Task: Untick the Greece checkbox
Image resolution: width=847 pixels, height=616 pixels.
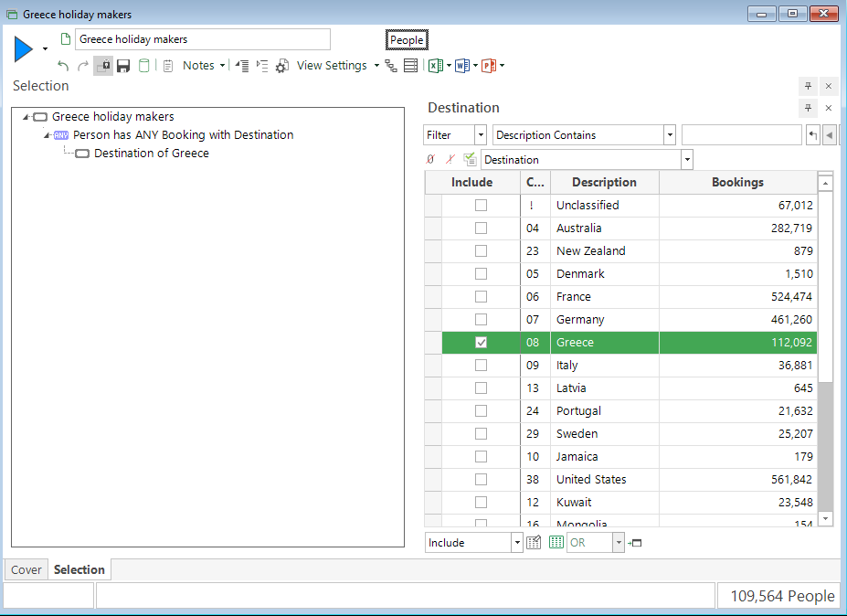Action: (x=481, y=343)
